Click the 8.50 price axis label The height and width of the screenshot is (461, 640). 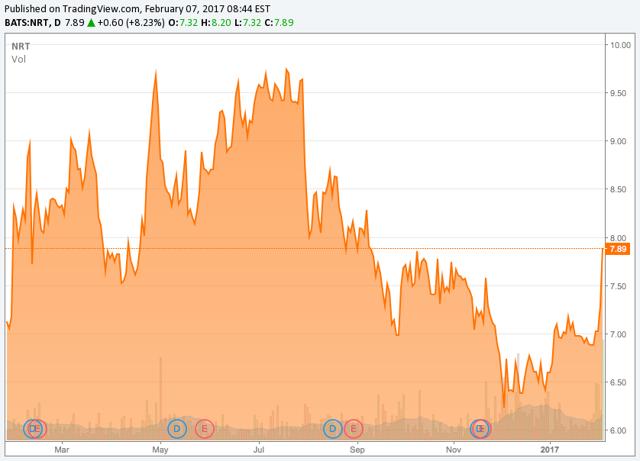click(618, 189)
